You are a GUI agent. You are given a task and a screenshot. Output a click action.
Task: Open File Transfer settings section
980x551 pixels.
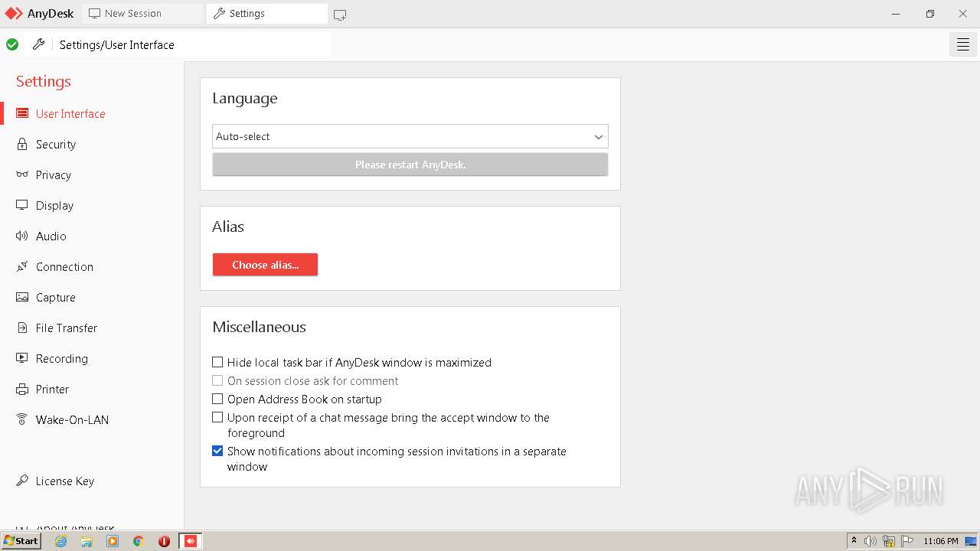[67, 328]
